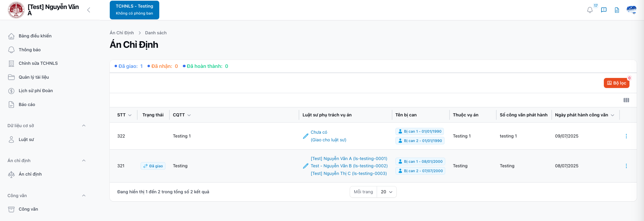This screenshot has width=644, height=221.
Task: Open Lịch sử phí Đoàn menu item
Action: [36, 91]
